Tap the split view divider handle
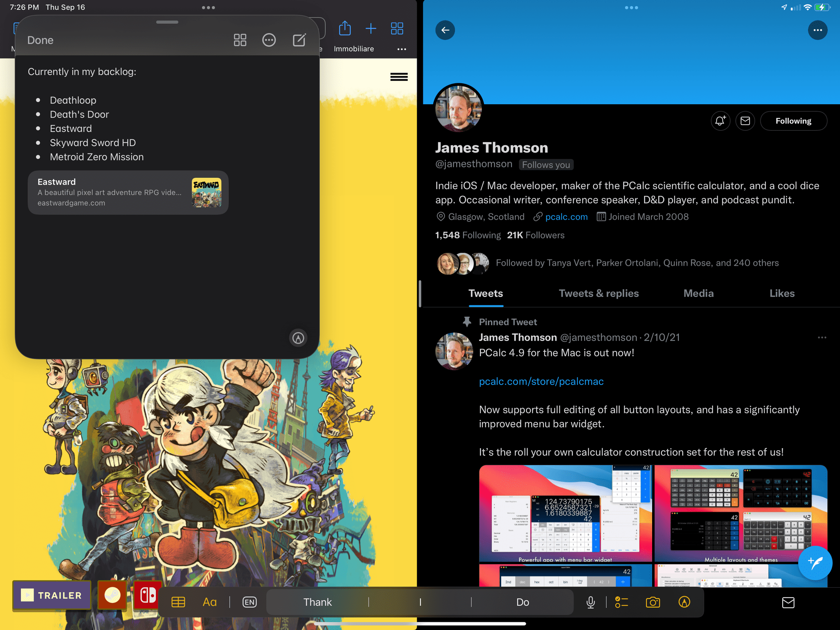840x630 pixels. click(420, 293)
